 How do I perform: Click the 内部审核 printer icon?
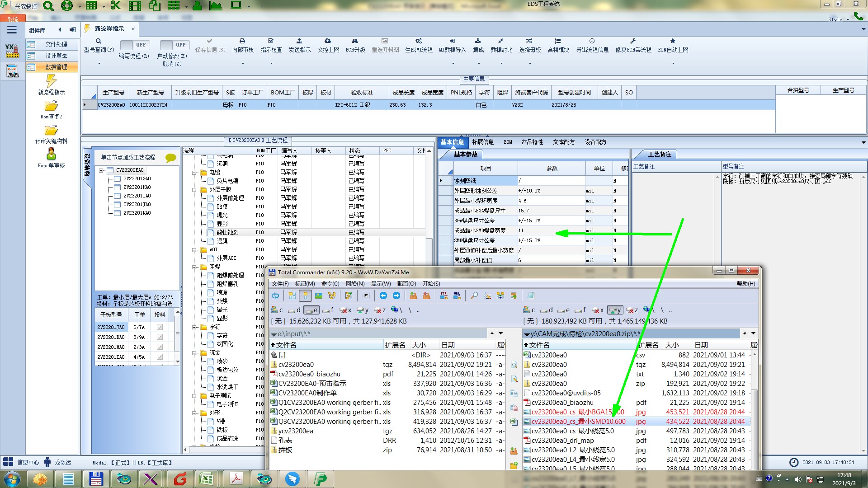click(x=242, y=41)
